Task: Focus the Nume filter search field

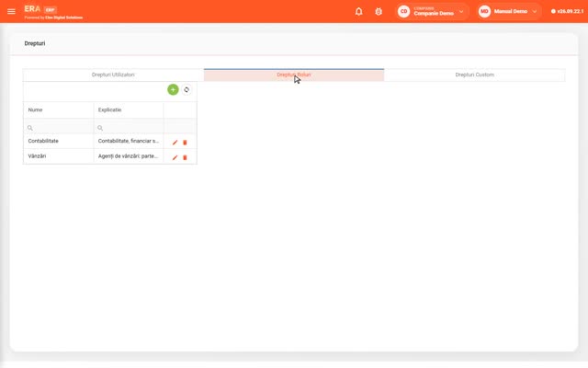Action: click(x=59, y=128)
